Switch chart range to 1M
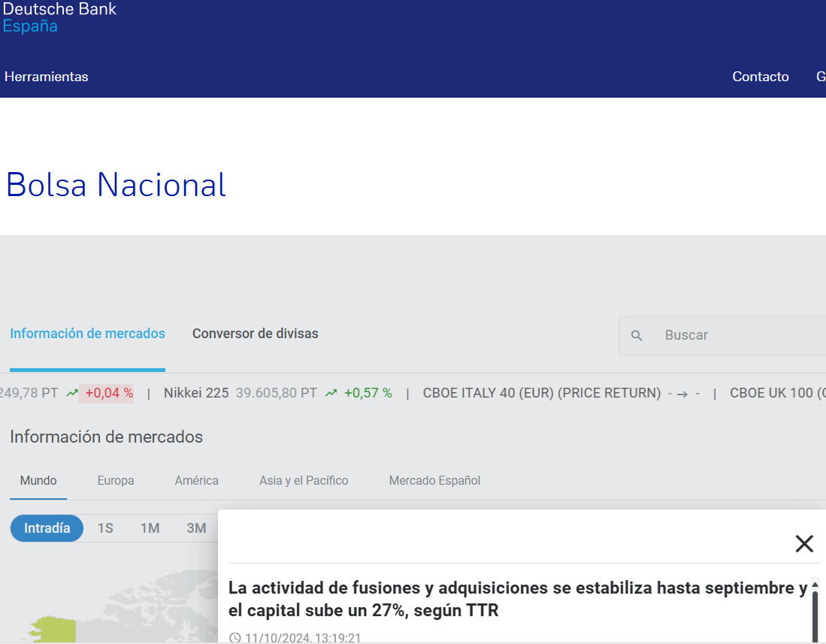Image resolution: width=826 pixels, height=644 pixels. [150, 528]
